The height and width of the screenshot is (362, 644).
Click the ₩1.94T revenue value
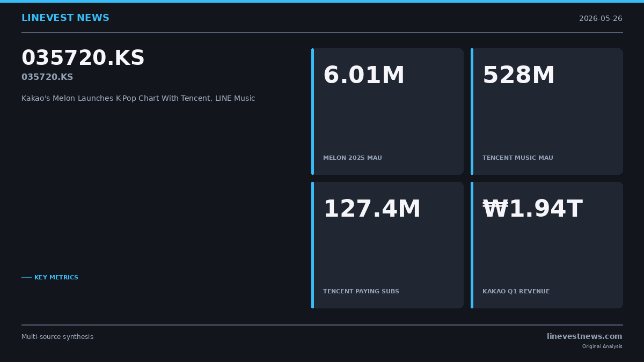532,209
